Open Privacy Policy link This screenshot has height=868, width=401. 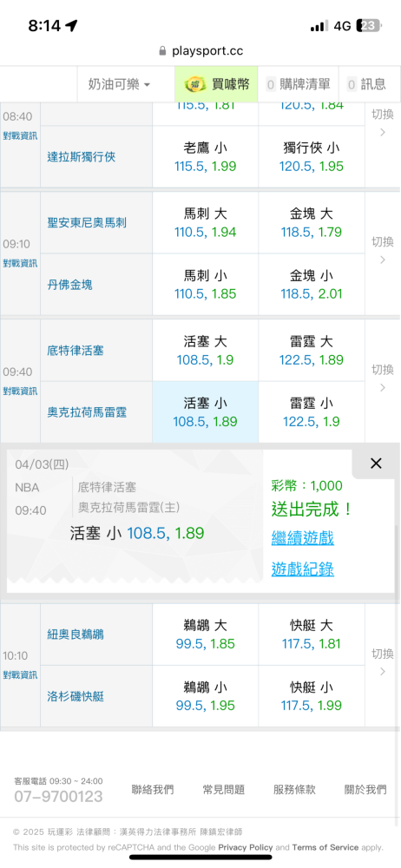[x=246, y=847]
